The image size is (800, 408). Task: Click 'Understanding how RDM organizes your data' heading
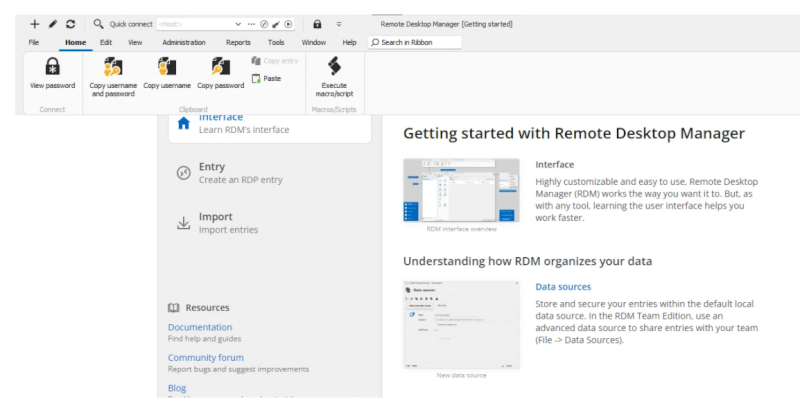(528, 261)
